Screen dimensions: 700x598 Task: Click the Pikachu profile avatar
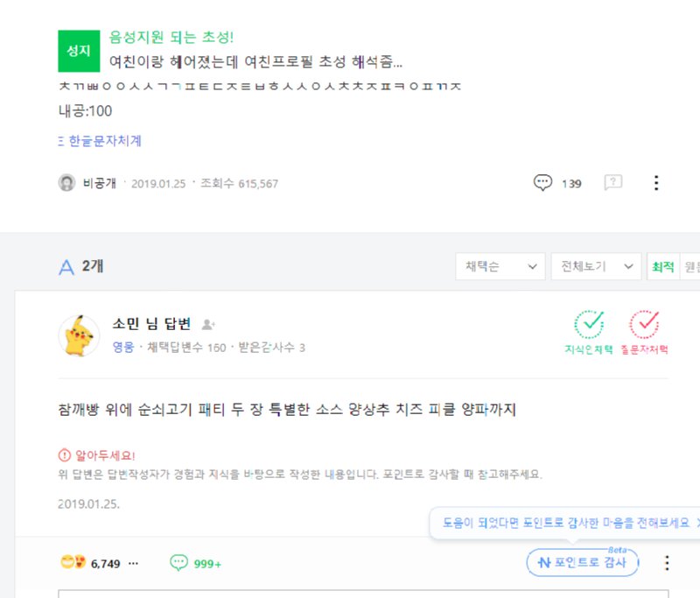click(79, 335)
